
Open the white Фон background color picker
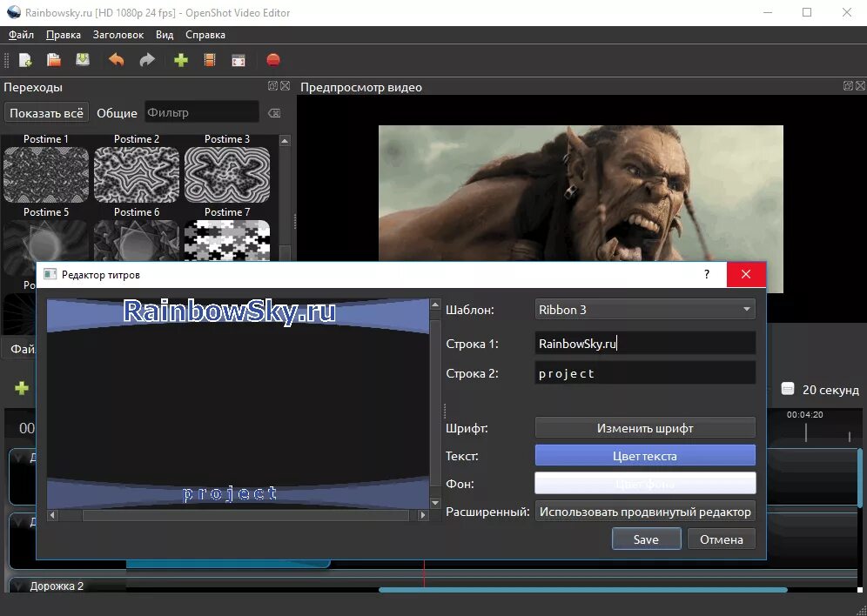point(645,484)
